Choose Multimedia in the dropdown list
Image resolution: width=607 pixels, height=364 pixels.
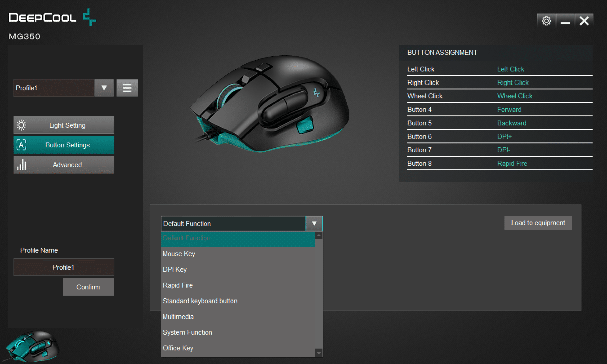point(178,316)
